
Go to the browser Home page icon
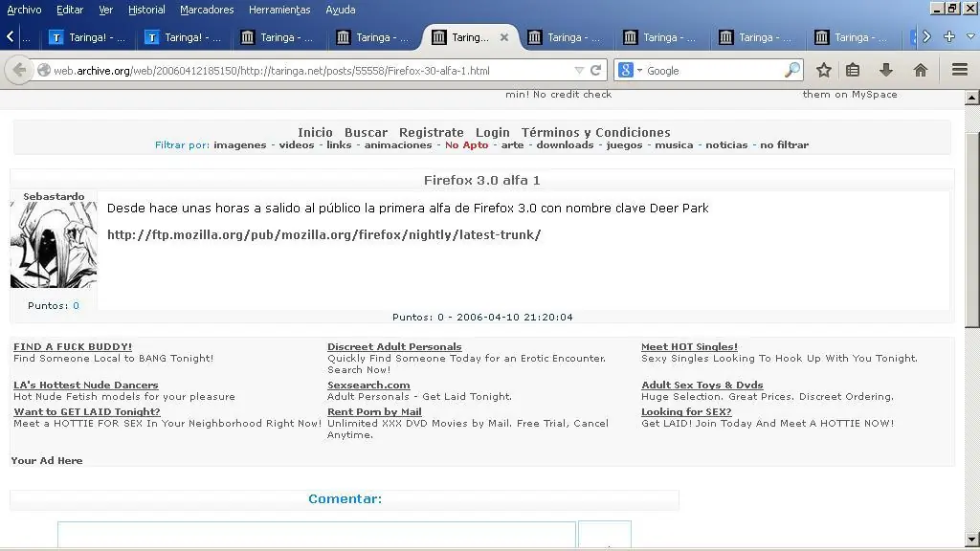(918, 70)
